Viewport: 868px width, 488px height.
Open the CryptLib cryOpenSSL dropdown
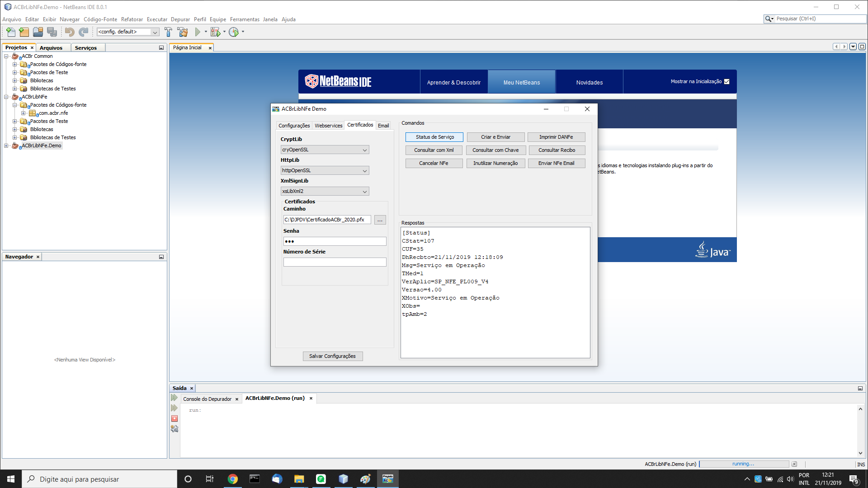point(325,150)
